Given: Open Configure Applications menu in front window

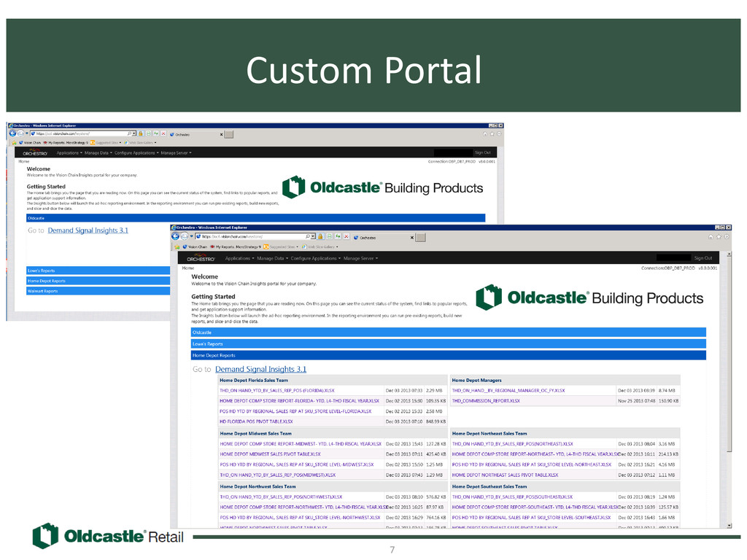Looking at the screenshot, I should click(316, 258).
